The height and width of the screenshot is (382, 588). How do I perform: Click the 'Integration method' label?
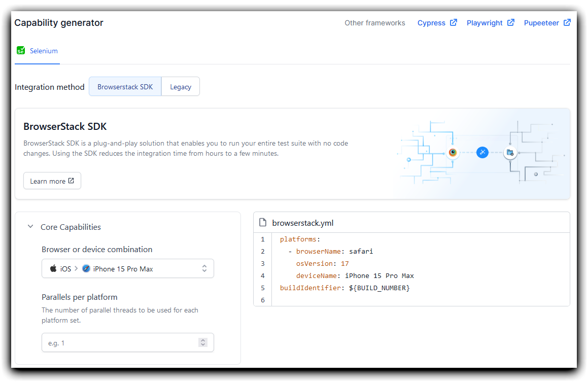tap(50, 87)
